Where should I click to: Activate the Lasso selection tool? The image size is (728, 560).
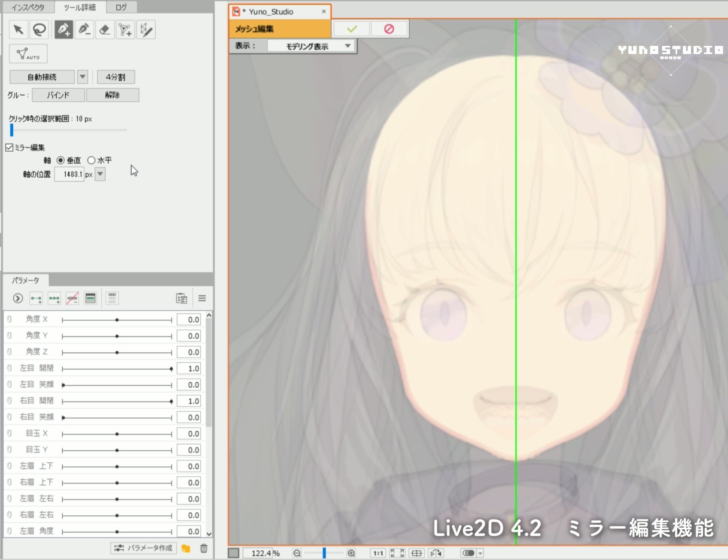coord(39,30)
